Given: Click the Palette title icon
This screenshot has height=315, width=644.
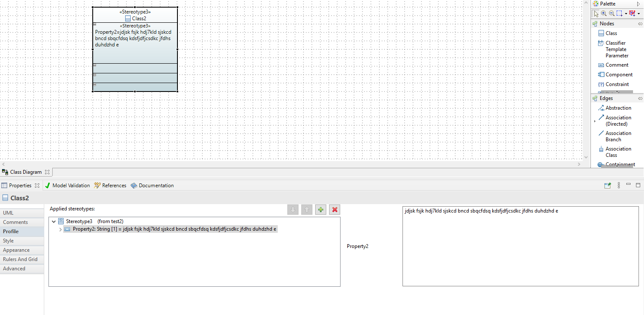Looking at the screenshot, I should tap(596, 4).
